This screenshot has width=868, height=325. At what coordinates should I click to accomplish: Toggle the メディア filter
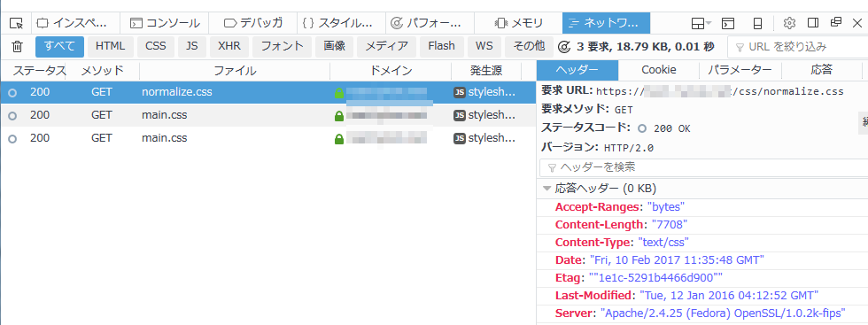tap(386, 47)
